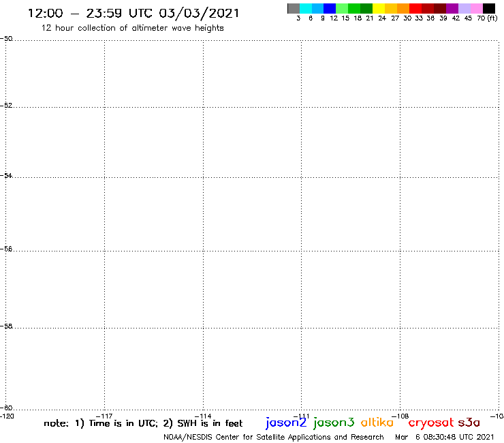Viewport: 504px width, 443px height.
Task: Click the -54 latitude axis label
Action: pyautogui.click(x=6, y=176)
